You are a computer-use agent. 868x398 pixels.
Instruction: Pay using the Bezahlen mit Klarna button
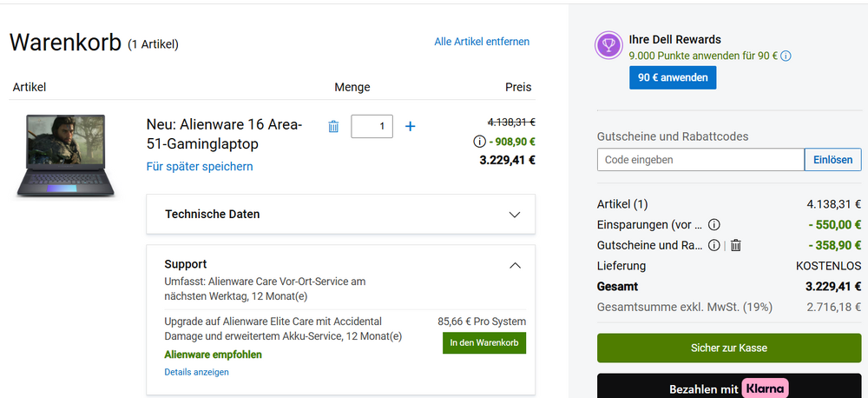click(729, 388)
